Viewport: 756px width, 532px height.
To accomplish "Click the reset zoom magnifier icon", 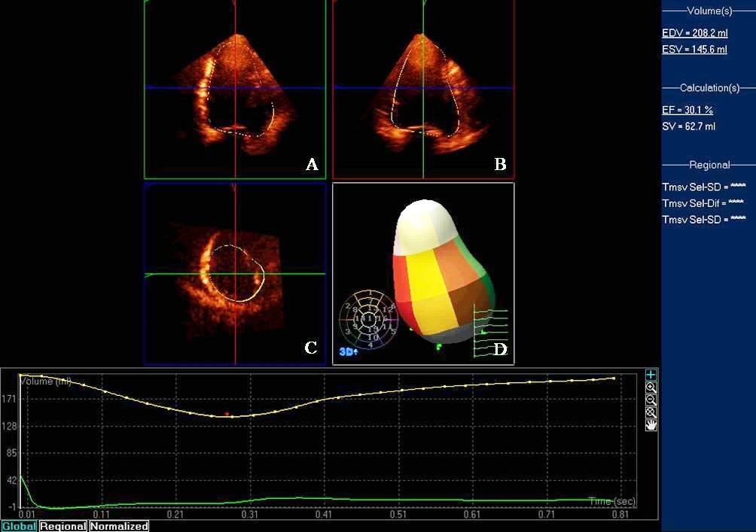I will [x=651, y=412].
